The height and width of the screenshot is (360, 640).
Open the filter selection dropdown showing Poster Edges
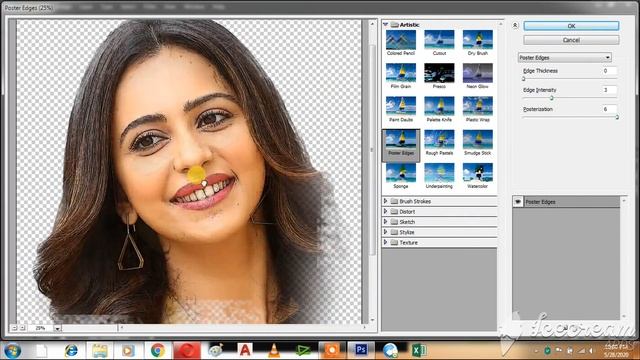point(564,58)
